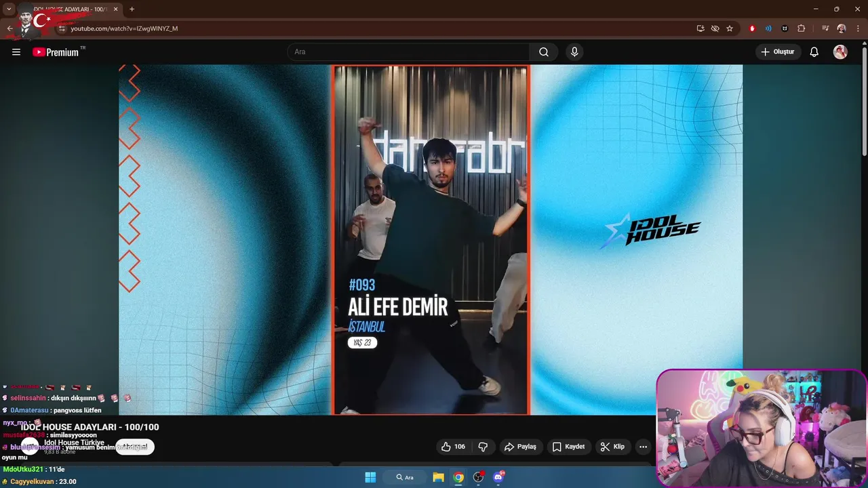The image size is (868, 488).
Task: Open the YouTube guide hamburger menu
Action: coord(16,52)
